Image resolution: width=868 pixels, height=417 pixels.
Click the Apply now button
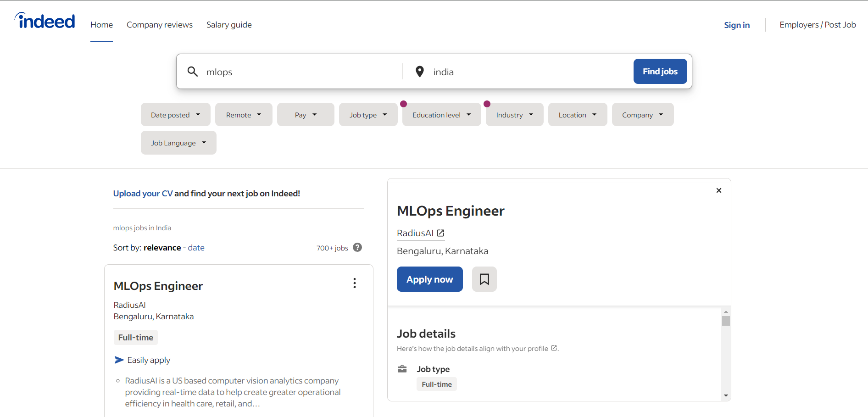coord(430,279)
